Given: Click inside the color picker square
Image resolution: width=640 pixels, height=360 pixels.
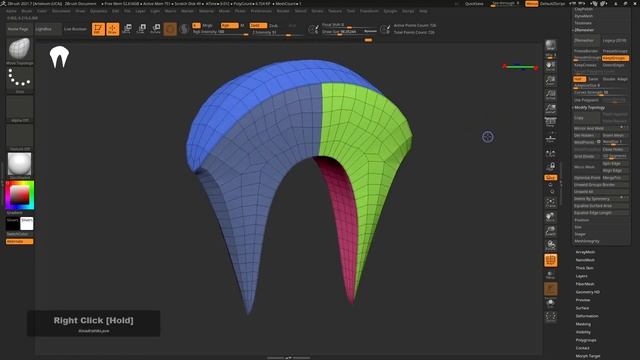Looking at the screenshot, I should [x=20, y=195].
